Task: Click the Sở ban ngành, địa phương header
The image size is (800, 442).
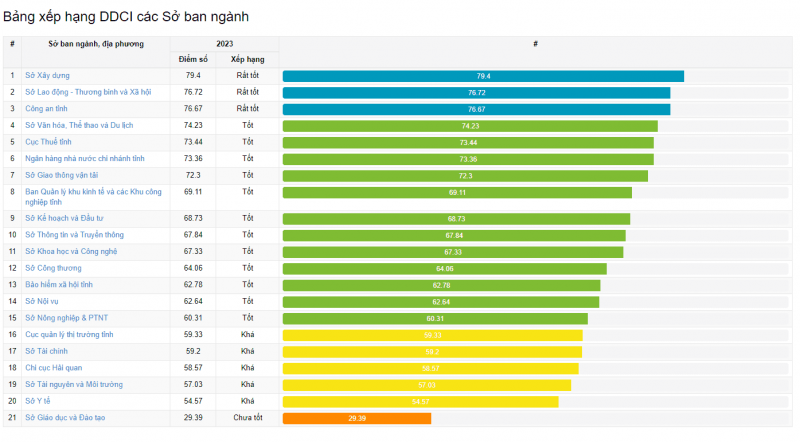Action: pos(96,44)
